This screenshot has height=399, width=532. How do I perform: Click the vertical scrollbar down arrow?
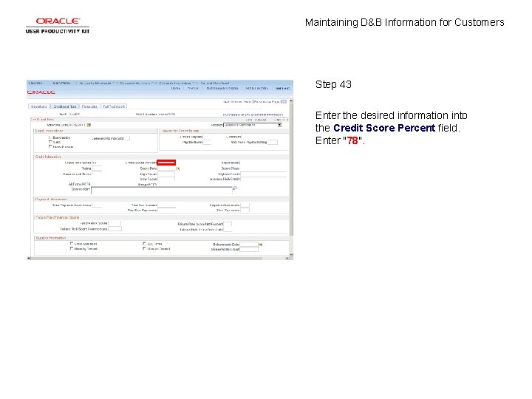[x=291, y=254]
